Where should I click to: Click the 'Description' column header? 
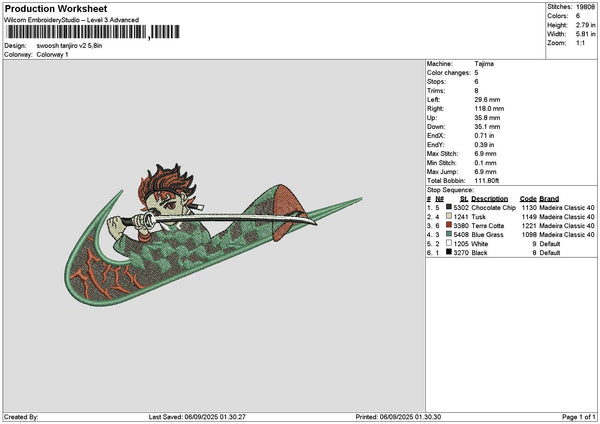(x=489, y=199)
